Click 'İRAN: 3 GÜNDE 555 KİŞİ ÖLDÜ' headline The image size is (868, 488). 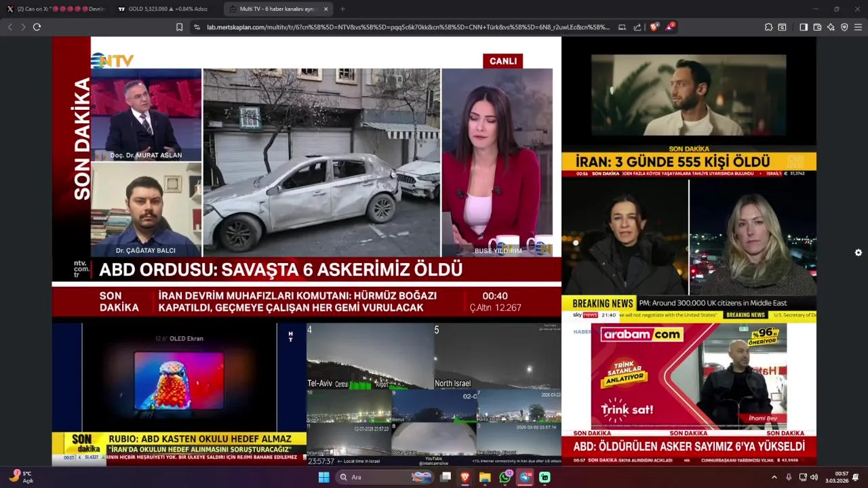tap(673, 162)
